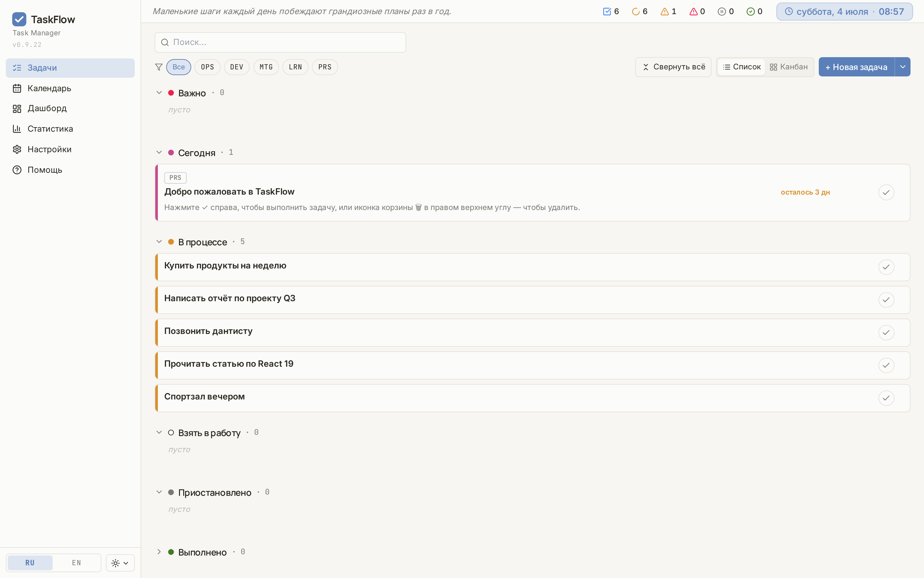Filter tasks by DEV tag

coord(237,67)
